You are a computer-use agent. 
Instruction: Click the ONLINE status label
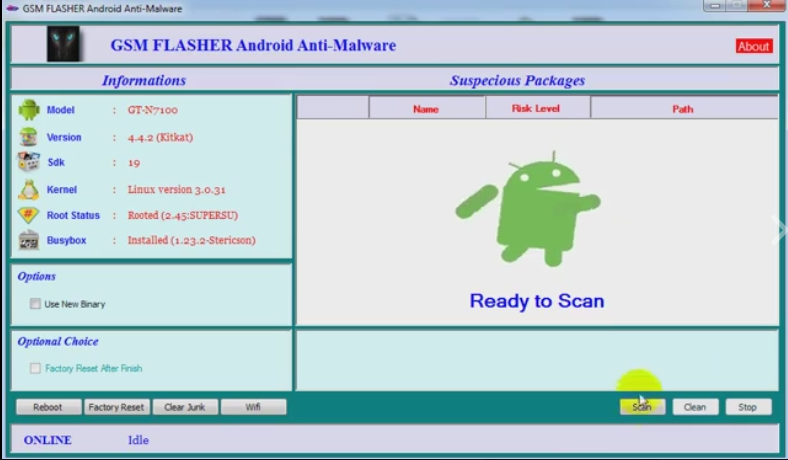48,440
